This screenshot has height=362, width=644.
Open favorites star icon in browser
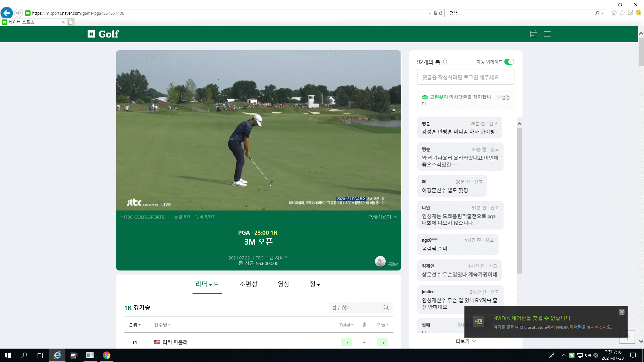pos(622,13)
